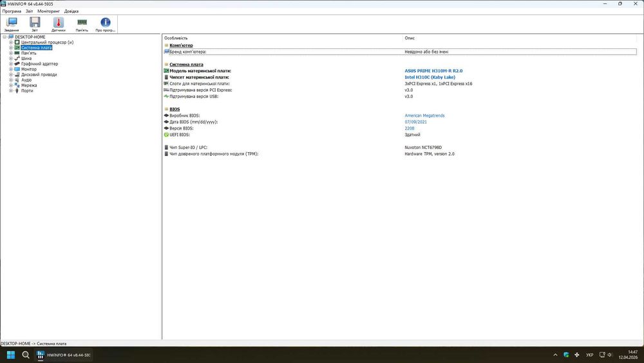Select Підтримувана версія PCI Express row

[x=400, y=90]
